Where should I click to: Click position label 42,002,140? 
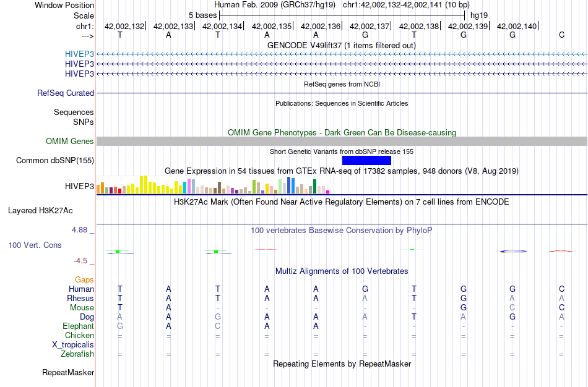[517, 26]
